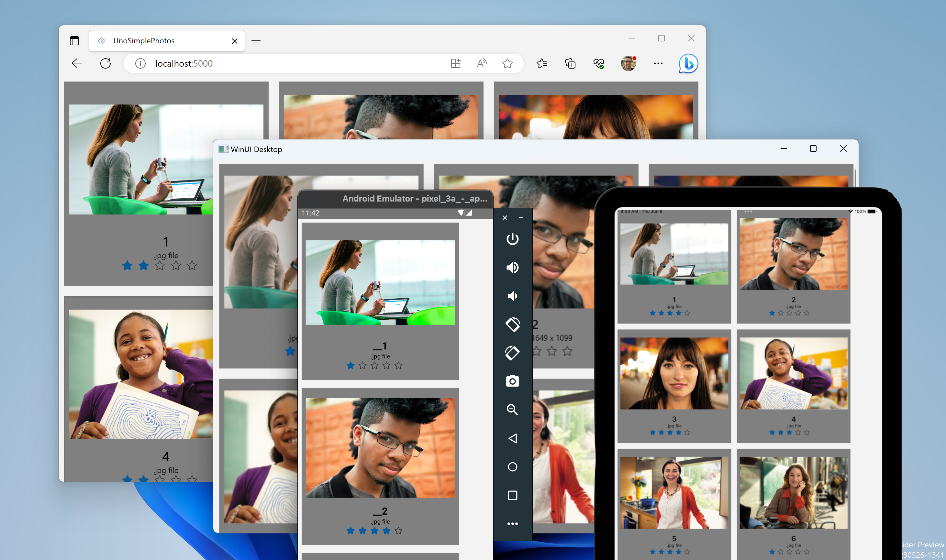
Task: Expand browser extensions menu in Edge
Action: pyautogui.click(x=457, y=63)
